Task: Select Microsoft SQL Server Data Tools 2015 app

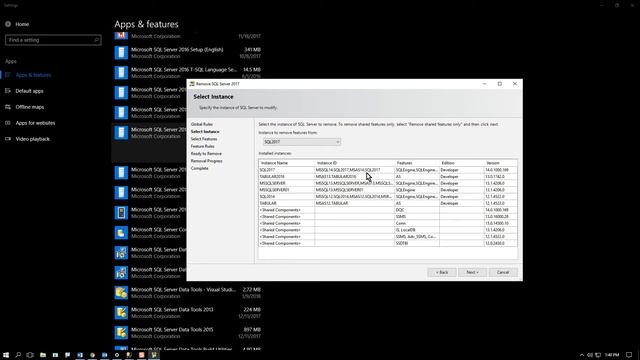Action: [187, 333]
